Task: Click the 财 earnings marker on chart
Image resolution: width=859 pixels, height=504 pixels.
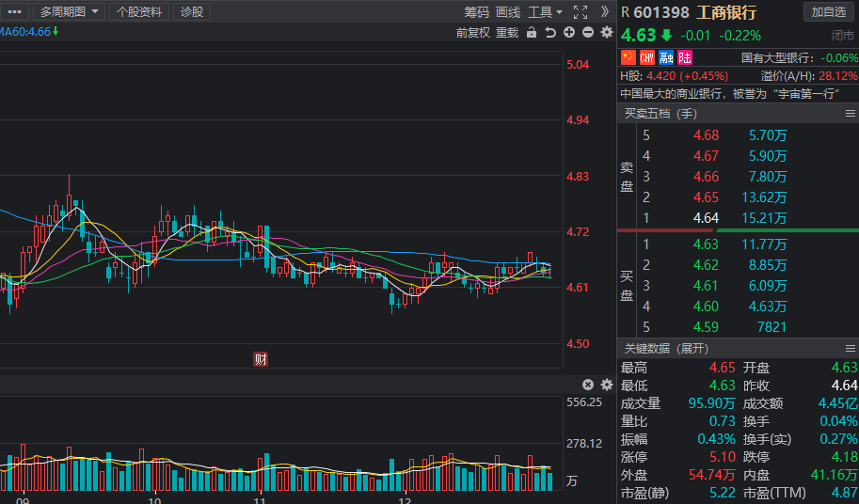Action: [x=261, y=359]
